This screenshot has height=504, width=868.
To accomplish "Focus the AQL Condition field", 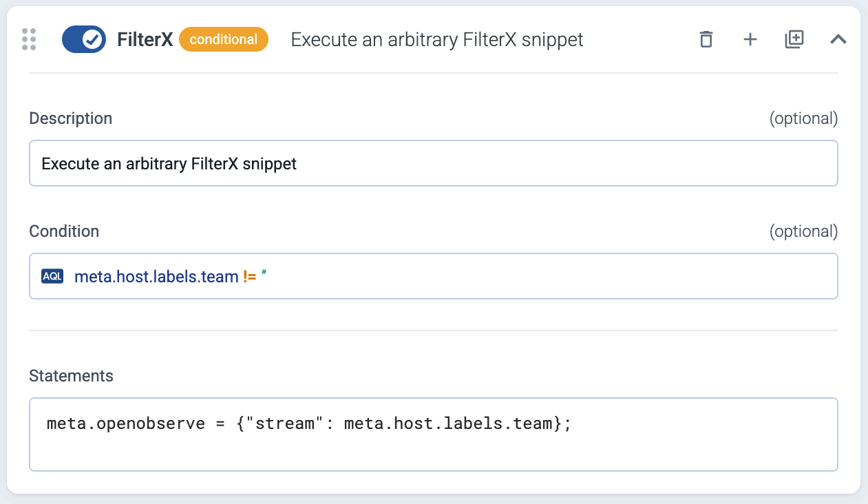I will (x=434, y=276).
